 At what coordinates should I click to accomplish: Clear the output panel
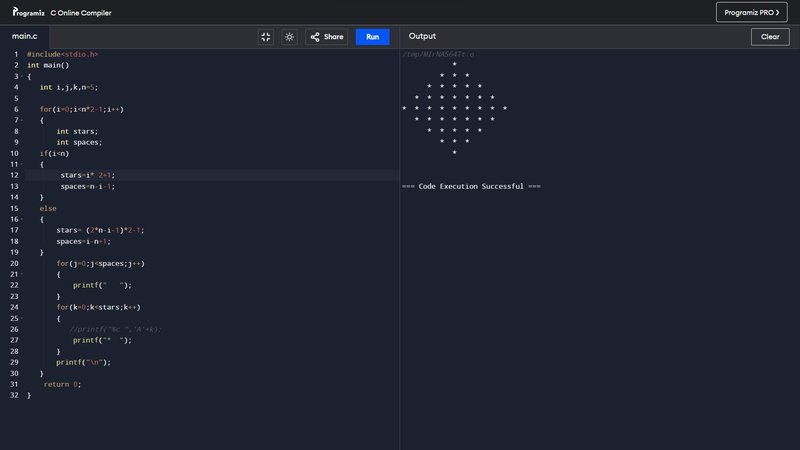770,37
